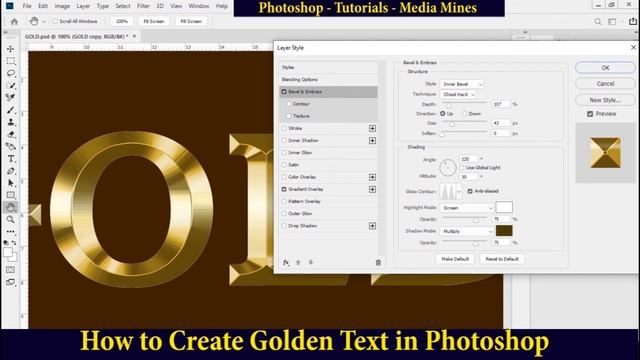Open the Filter menu
The width and height of the screenshot is (640, 360).
(143, 6)
